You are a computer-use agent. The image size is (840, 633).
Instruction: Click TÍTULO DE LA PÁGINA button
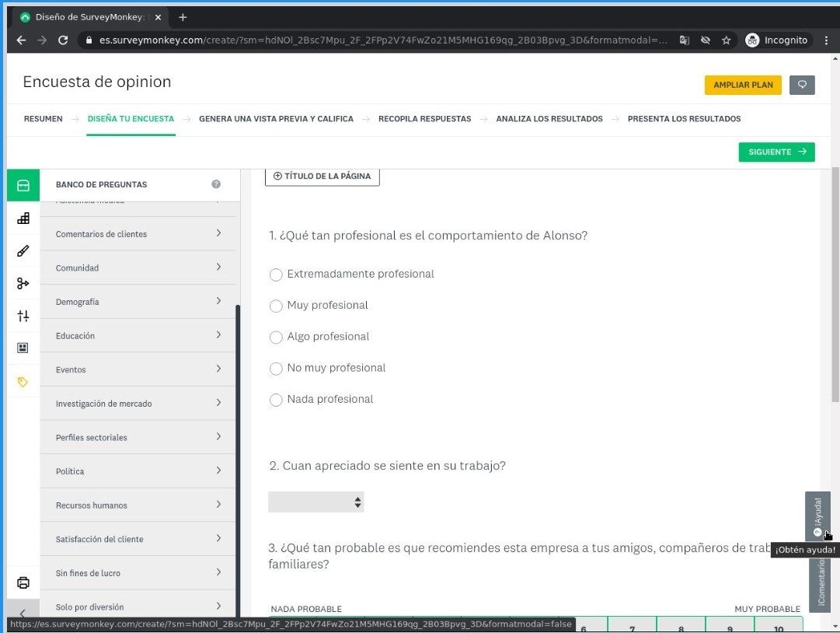322,177
